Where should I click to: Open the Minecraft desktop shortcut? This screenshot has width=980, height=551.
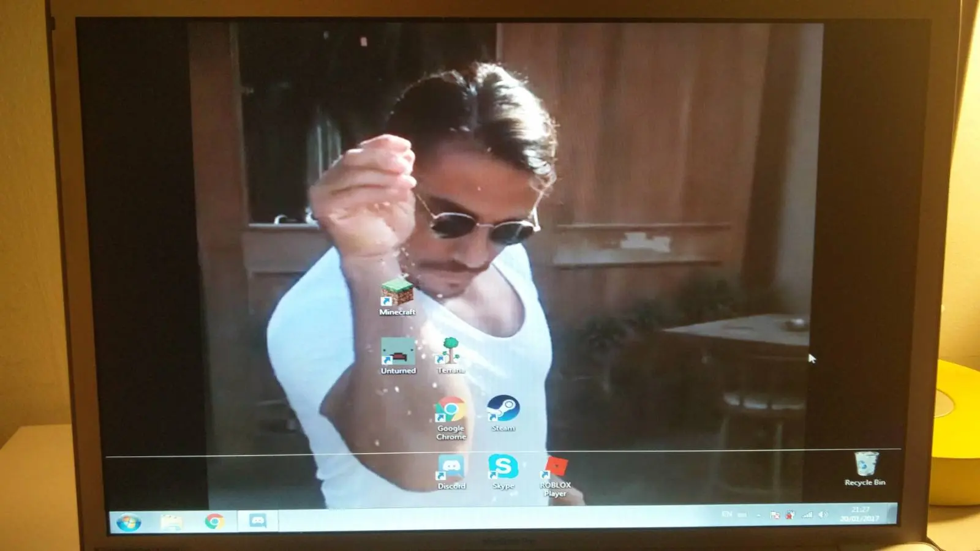click(x=397, y=294)
